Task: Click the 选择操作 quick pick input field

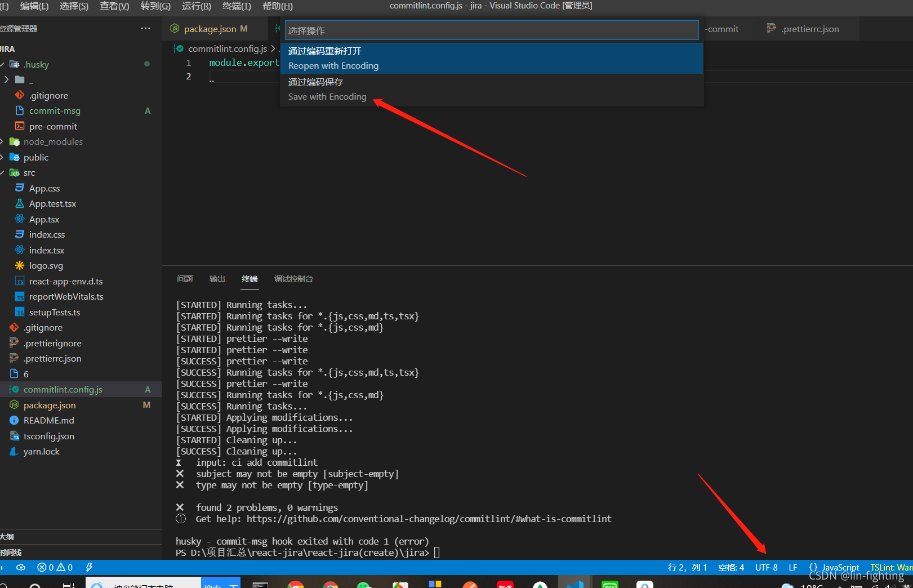Action: tap(492, 30)
